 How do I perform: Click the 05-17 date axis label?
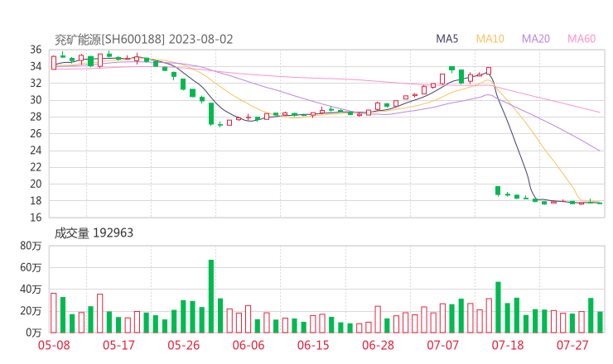(118, 345)
